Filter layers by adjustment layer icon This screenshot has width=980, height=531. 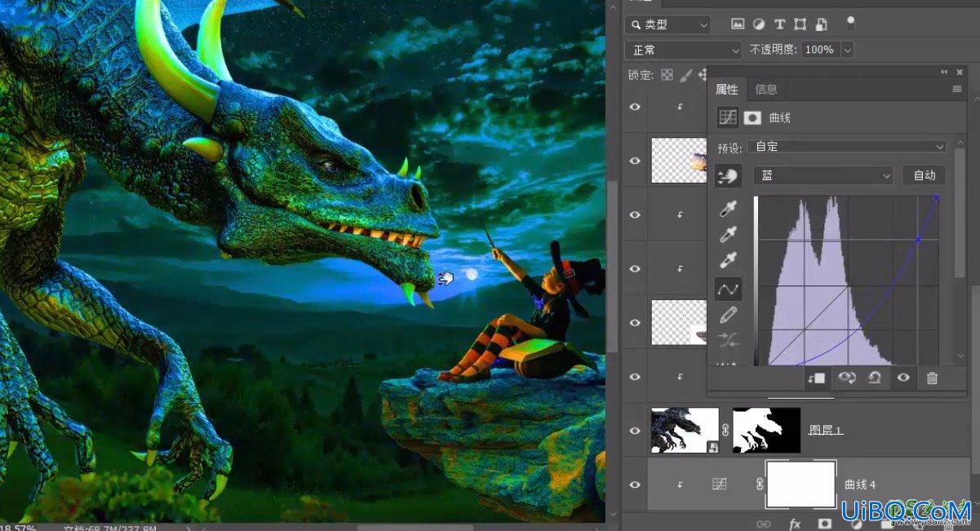click(758, 24)
